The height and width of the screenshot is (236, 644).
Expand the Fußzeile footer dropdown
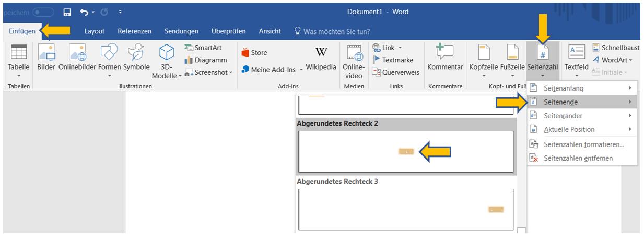pyautogui.click(x=511, y=59)
